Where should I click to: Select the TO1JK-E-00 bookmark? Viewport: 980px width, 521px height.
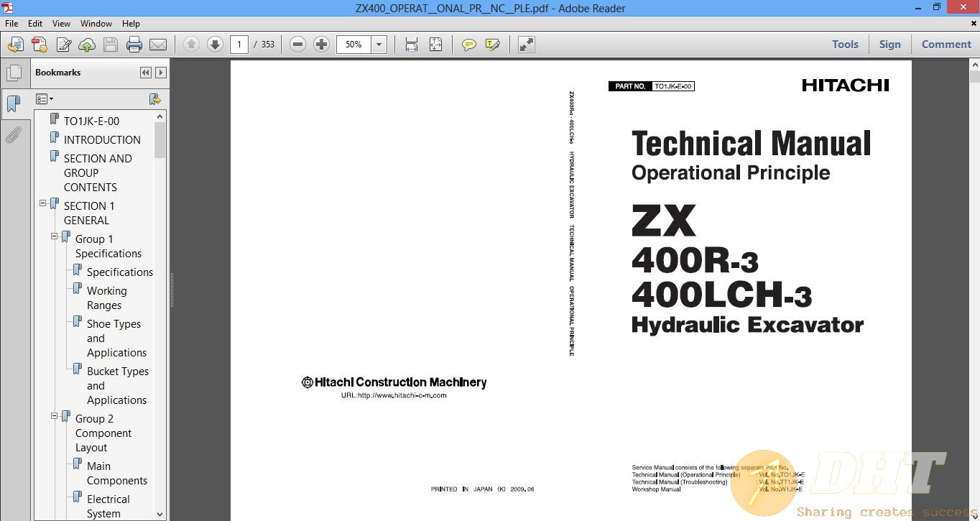pos(91,121)
